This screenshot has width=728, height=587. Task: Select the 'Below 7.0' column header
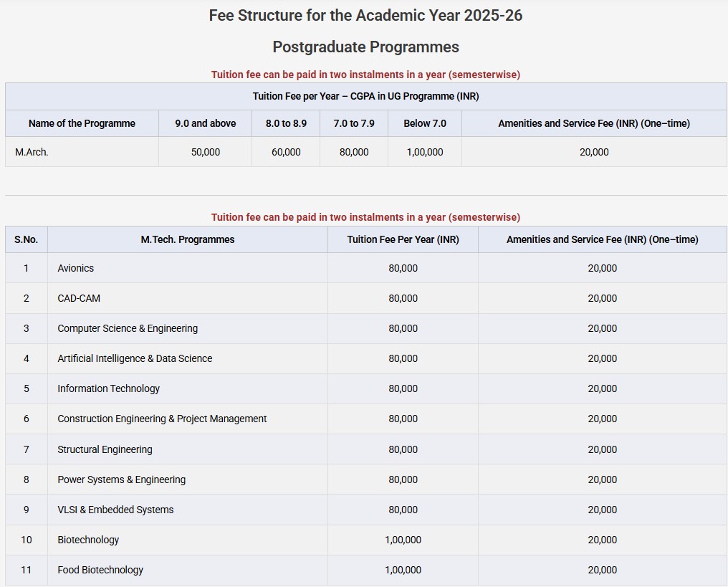click(424, 123)
